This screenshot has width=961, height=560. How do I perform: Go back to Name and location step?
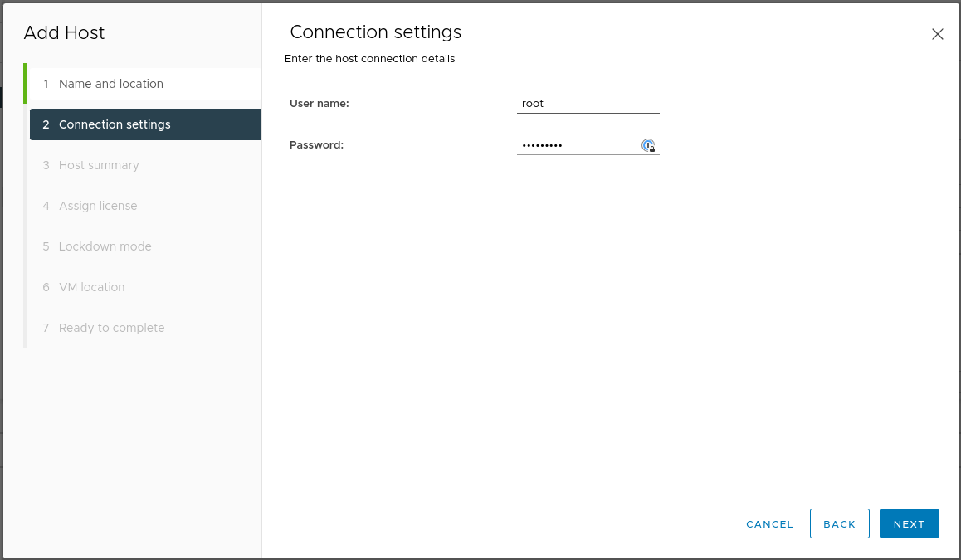110,84
